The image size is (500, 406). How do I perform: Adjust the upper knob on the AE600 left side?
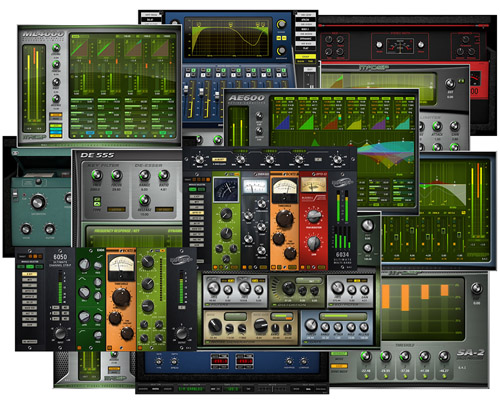(259, 116)
